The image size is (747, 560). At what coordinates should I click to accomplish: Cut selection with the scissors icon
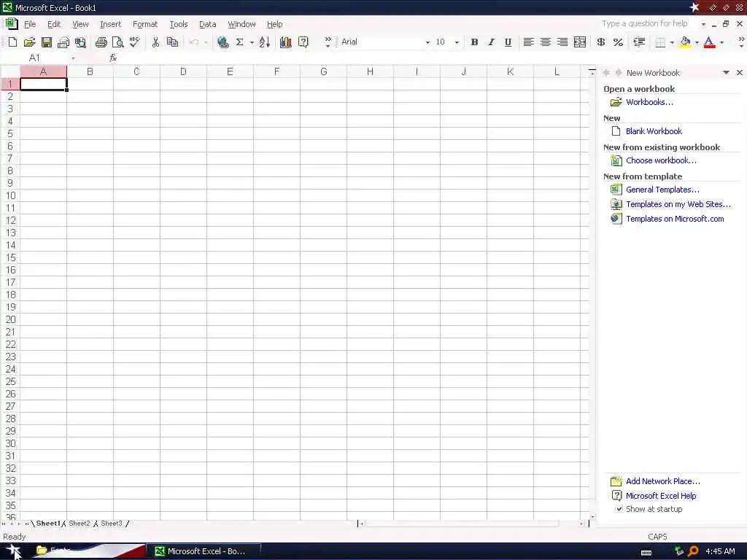pyautogui.click(x=155, y=42)
